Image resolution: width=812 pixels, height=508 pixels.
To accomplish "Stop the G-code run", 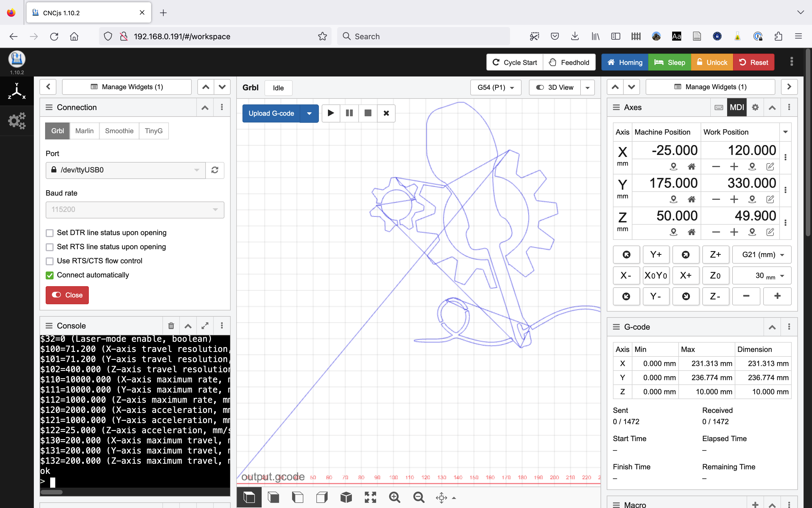I will [x=368, y=113].
